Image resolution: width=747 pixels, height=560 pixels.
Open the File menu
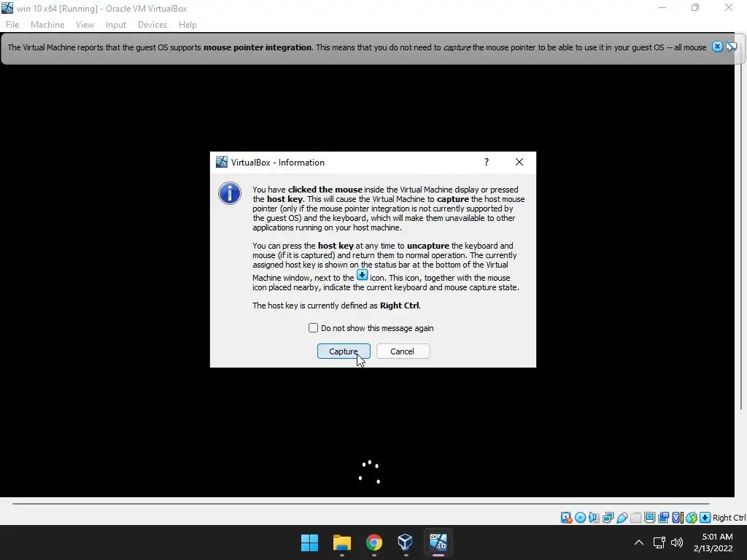[12, 25]
